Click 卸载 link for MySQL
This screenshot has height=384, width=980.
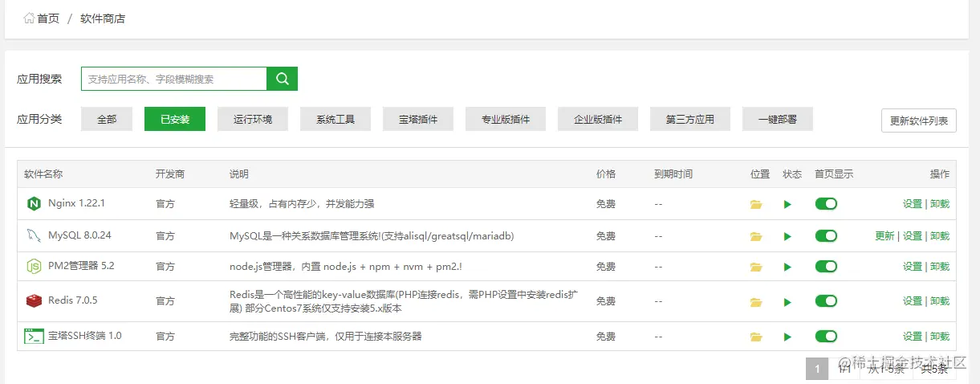[940, 236]
